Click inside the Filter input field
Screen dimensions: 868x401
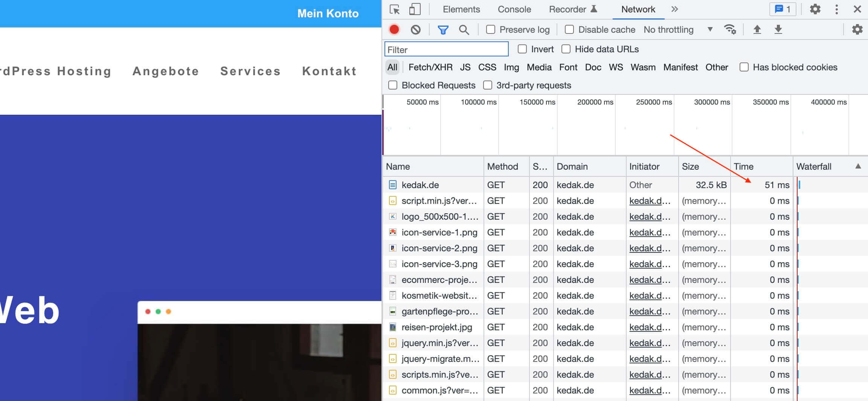pos(446,49)
